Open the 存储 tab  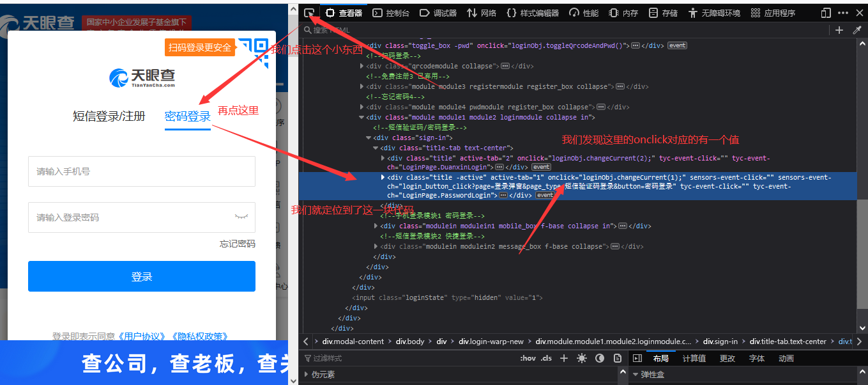tap(663, 13)
